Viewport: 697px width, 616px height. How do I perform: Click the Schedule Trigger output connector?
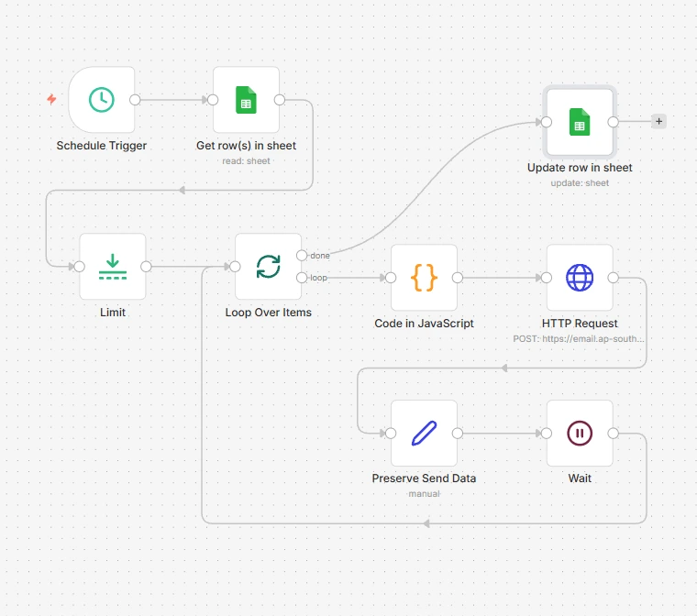pos(135,100)
